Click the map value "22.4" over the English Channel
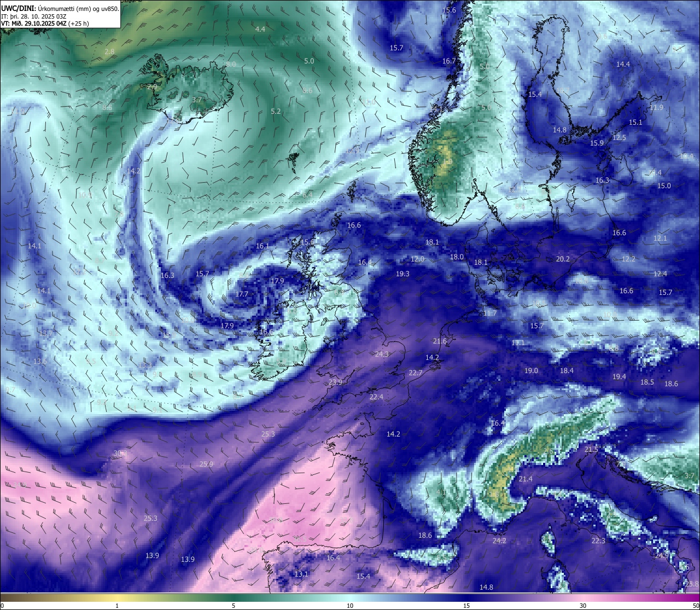The width and height of the screenshot is (700, 610). [376, 397]
